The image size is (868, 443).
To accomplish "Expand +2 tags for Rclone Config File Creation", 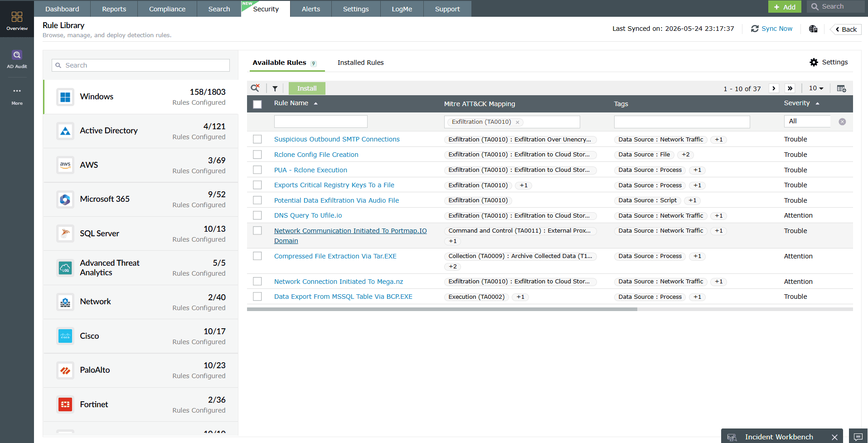I will tap(685, 155).
